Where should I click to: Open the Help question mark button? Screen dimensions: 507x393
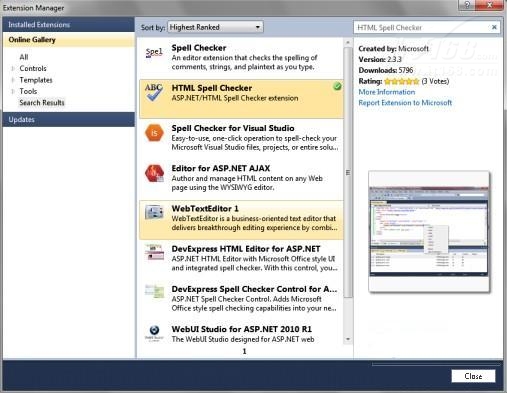[x=467, y=5]
